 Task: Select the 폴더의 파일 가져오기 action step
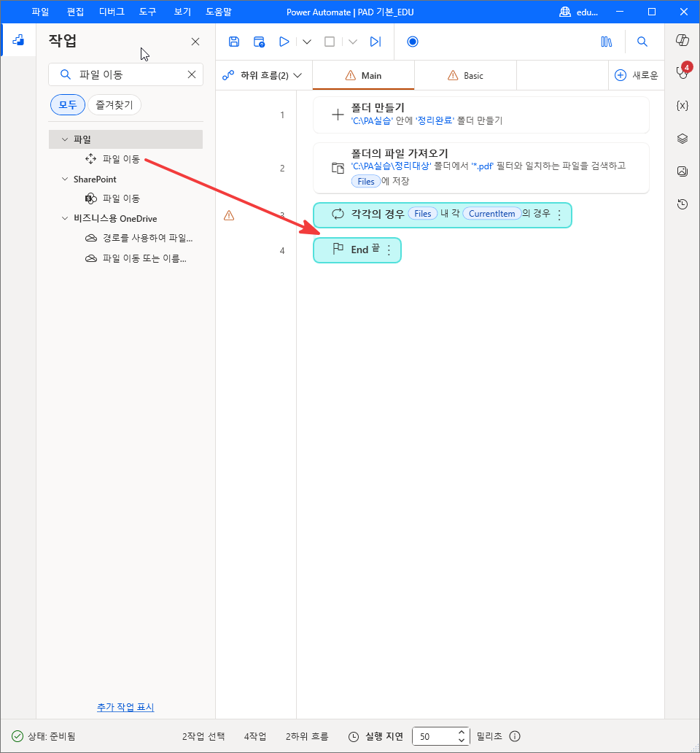[x=481, y=168]
